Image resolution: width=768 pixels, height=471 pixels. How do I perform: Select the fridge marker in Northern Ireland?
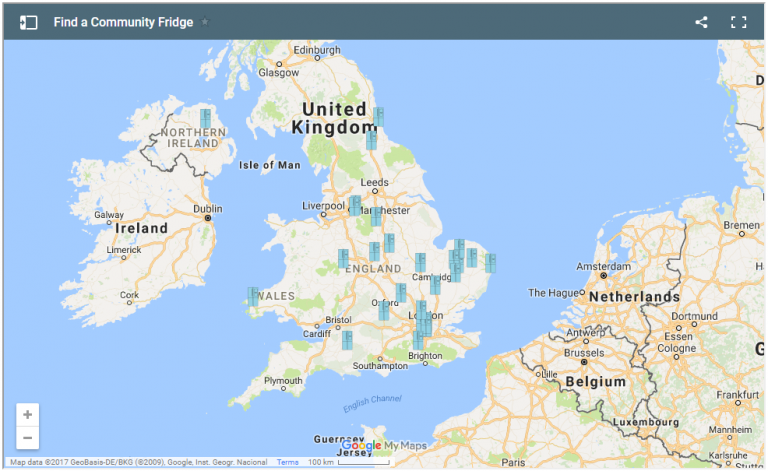pos(205,118)
